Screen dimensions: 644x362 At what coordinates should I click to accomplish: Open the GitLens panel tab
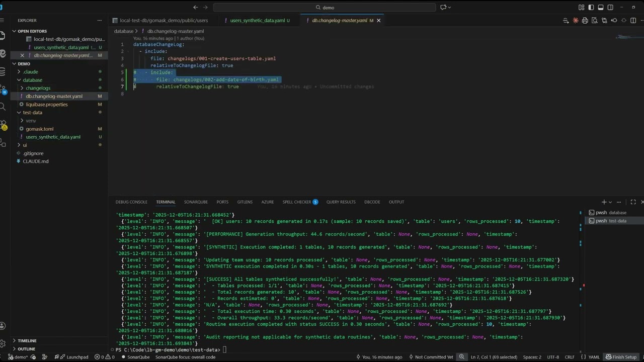click(245, 202)
